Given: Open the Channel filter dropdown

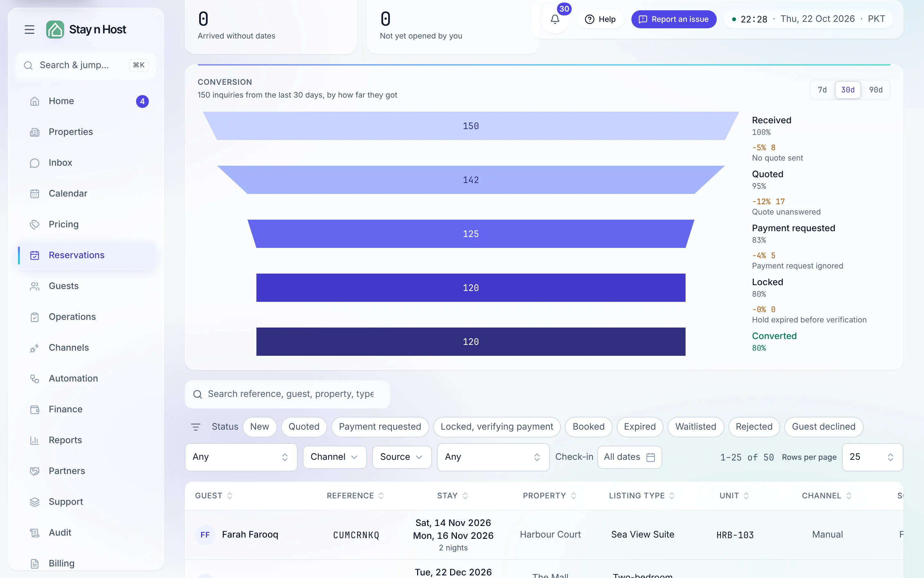Looking at the screenshot, I should point(335,457).
